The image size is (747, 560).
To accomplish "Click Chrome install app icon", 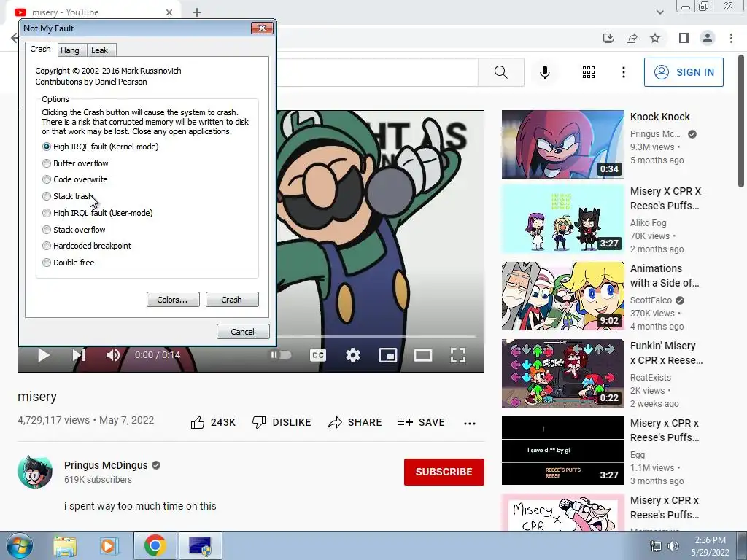I will pyautogui.click(x=608, y=38).
